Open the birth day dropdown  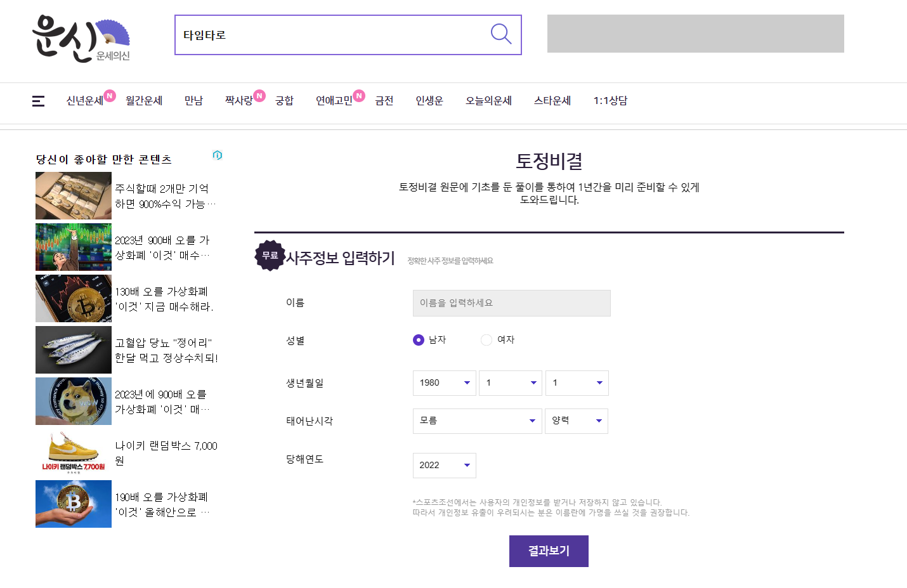click(x=577, y=382)
